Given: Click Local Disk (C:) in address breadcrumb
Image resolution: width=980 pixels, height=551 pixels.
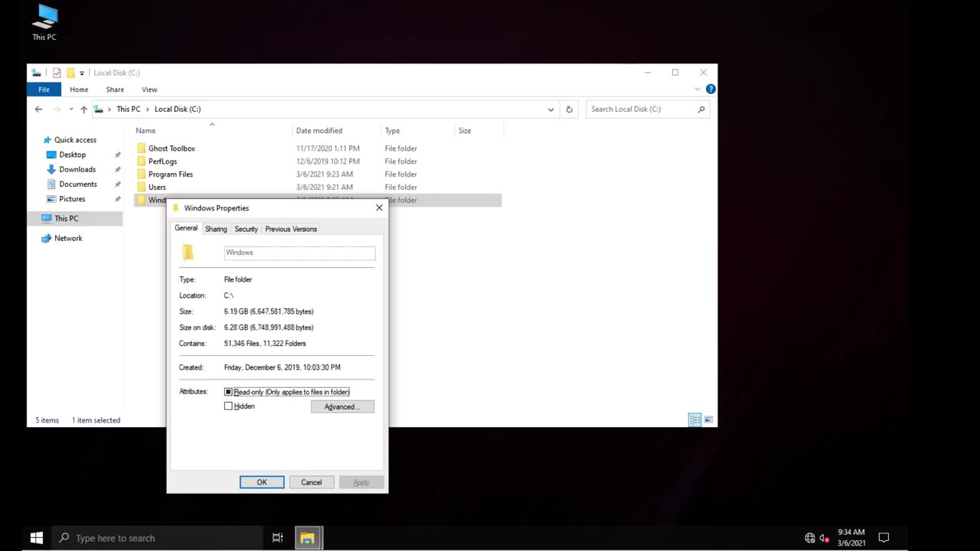Looking at the screenshot, I should (178, 109).
